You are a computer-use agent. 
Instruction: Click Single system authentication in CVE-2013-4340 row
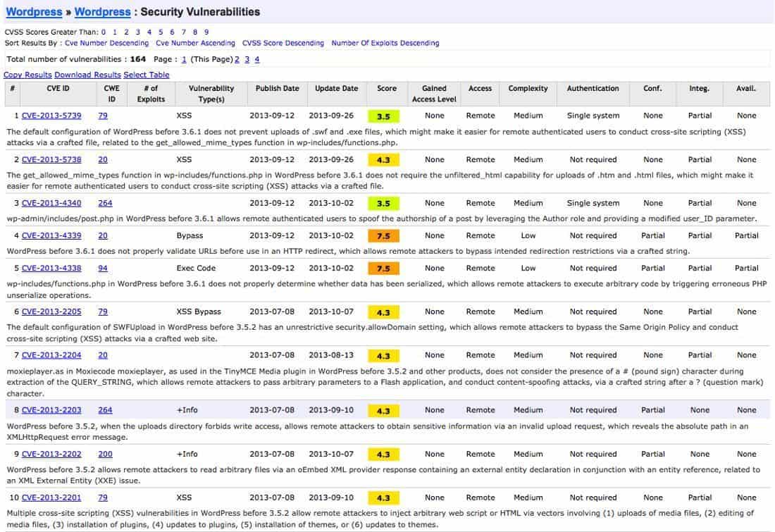click(x=593, y=203)
